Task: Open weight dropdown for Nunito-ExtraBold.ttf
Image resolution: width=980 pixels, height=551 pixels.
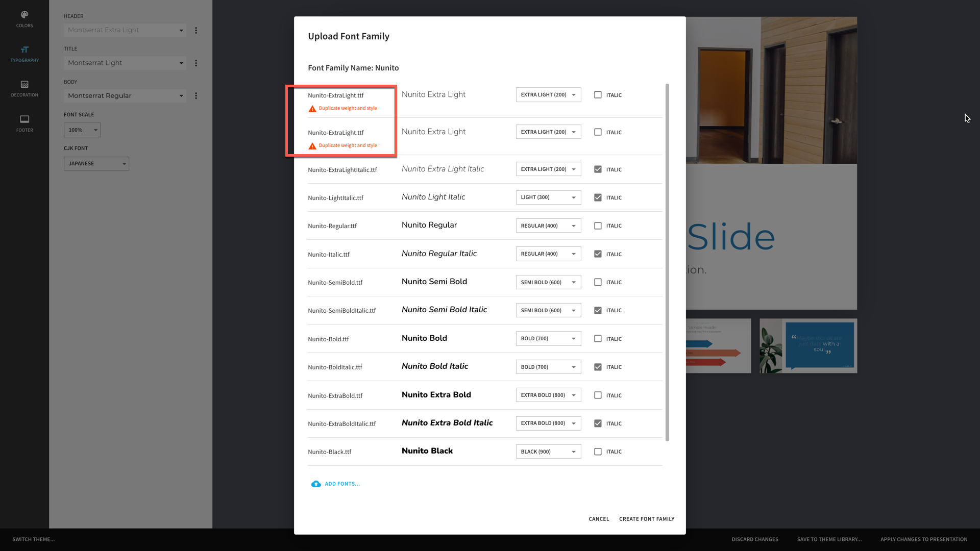Action: [548, 395]
